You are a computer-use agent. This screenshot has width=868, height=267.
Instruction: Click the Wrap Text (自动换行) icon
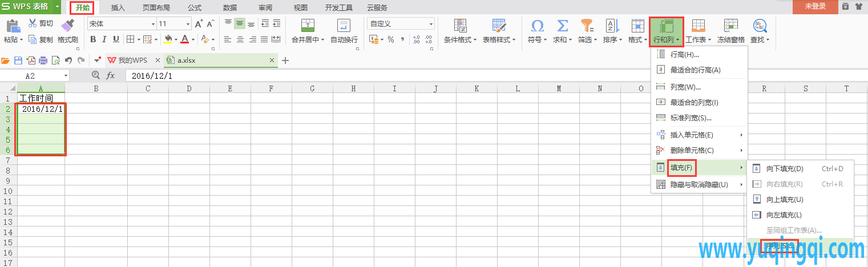pyautogui.click(x=344, y=26)
